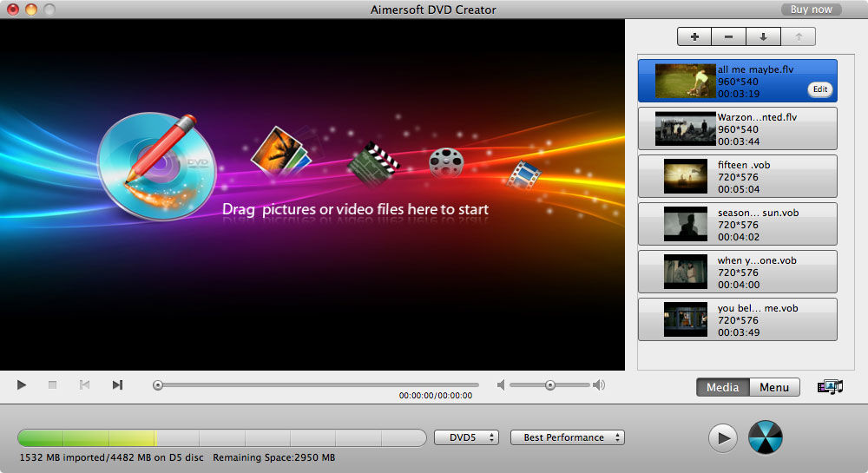Click the disc capacity usage bar
868x473 pixels.
pyautogui.click(x=222, y=437)
